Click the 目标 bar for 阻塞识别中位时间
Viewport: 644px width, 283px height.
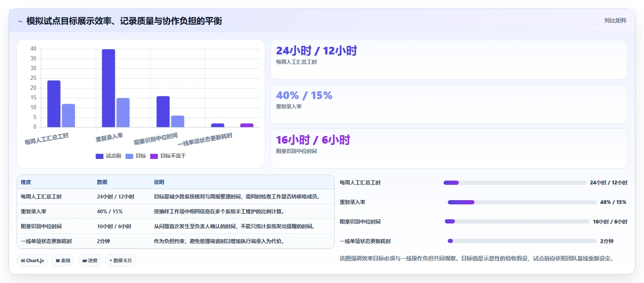coord(178,121)
